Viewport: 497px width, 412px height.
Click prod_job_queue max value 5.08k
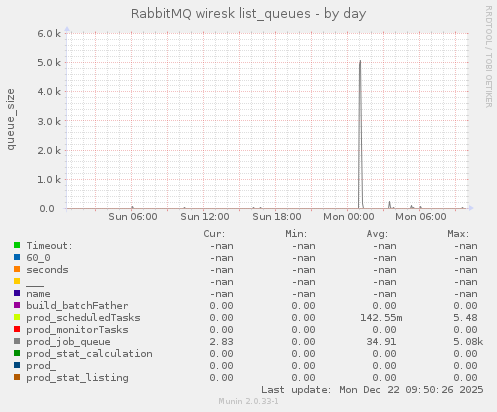pos(468,342)
